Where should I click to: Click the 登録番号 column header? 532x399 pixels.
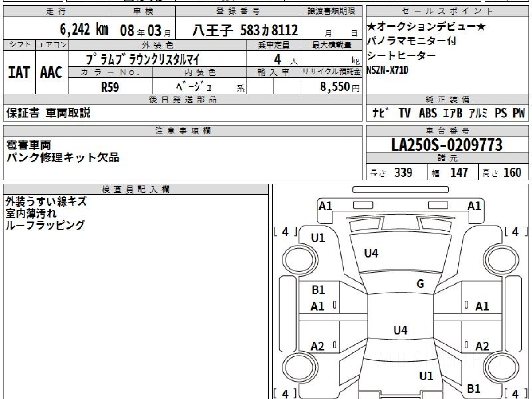tap(238, 12)
